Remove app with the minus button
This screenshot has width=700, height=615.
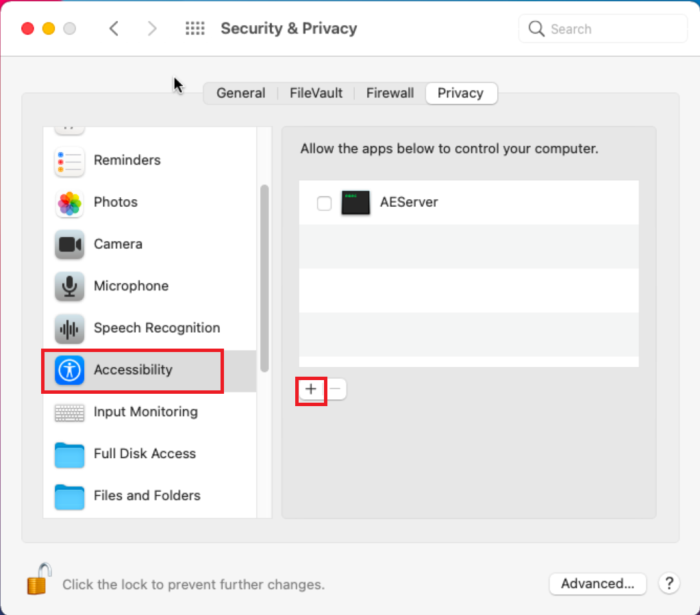336,389
